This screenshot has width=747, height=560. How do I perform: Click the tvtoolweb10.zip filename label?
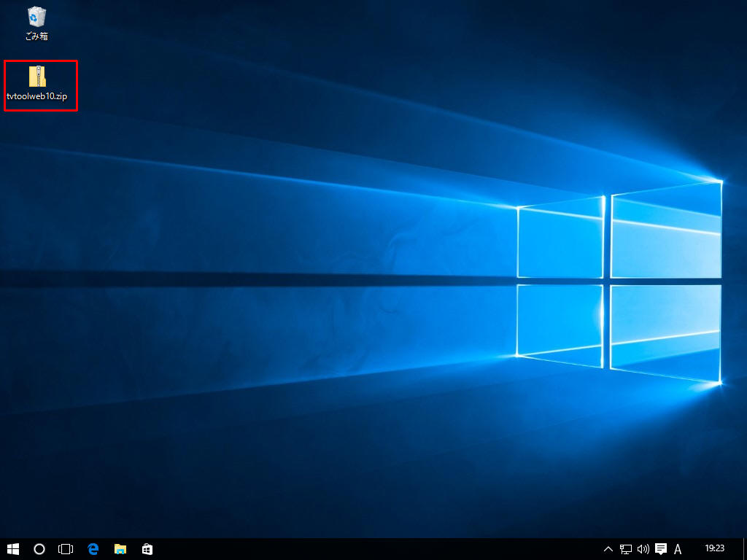click(x=37, y=96)
